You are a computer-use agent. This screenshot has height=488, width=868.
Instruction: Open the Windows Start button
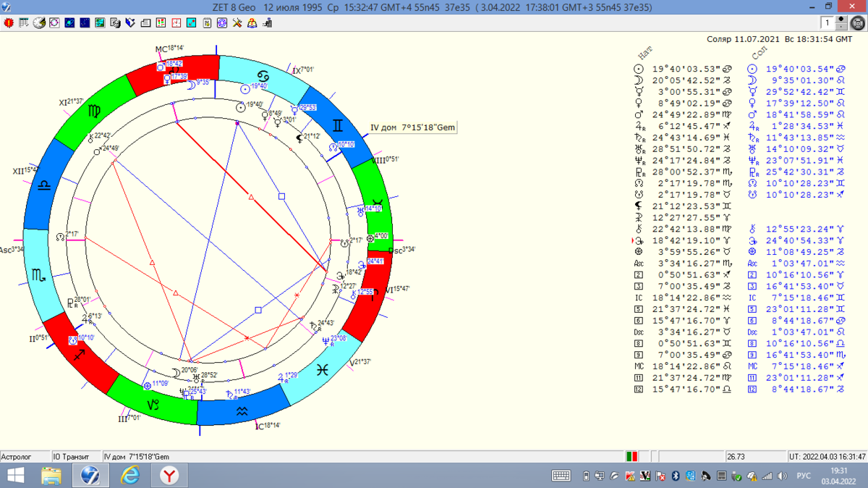tap(14, 476)
